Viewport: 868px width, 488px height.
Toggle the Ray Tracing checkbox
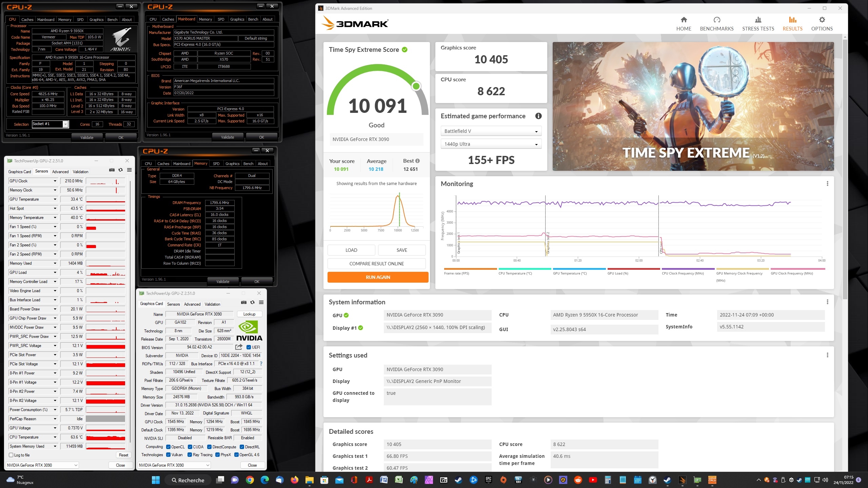tap(190, 455)
